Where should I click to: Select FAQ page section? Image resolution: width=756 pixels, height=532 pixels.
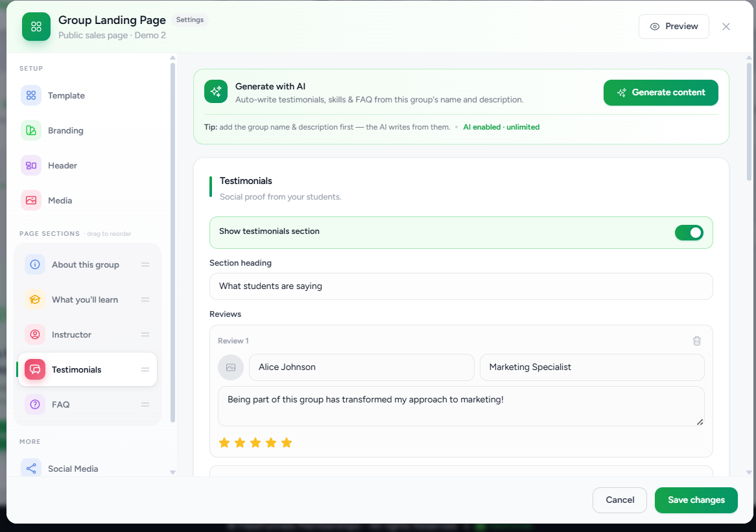88,404
